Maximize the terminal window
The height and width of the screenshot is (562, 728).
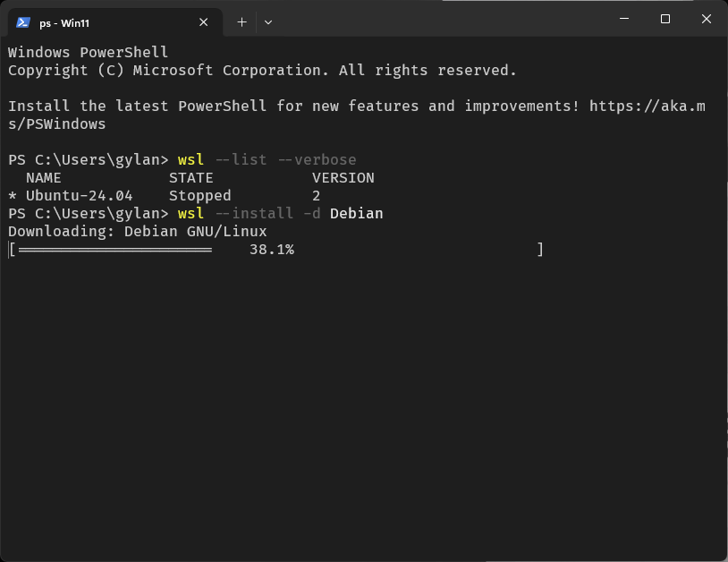click(x=665, y=19)
